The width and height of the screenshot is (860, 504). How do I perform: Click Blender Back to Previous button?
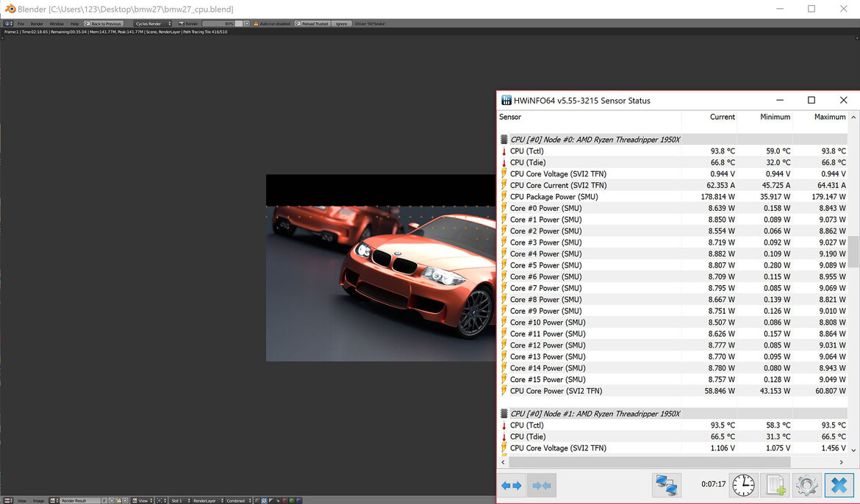pyautogui.click(x=103, y=24)
